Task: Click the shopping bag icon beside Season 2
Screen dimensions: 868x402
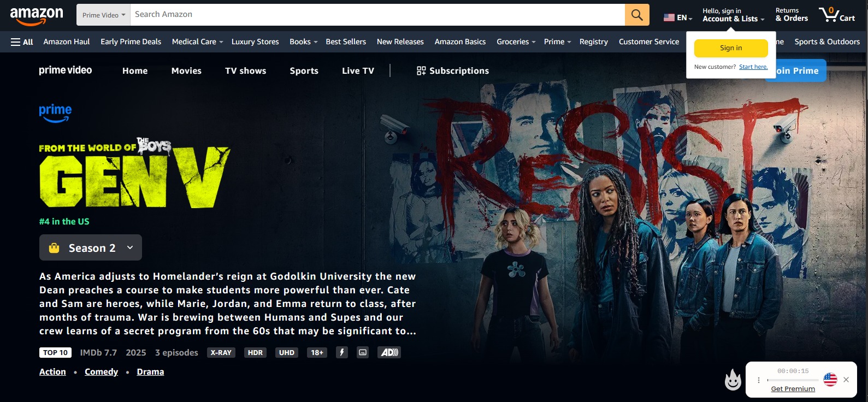Action: (x=54, y=248)
